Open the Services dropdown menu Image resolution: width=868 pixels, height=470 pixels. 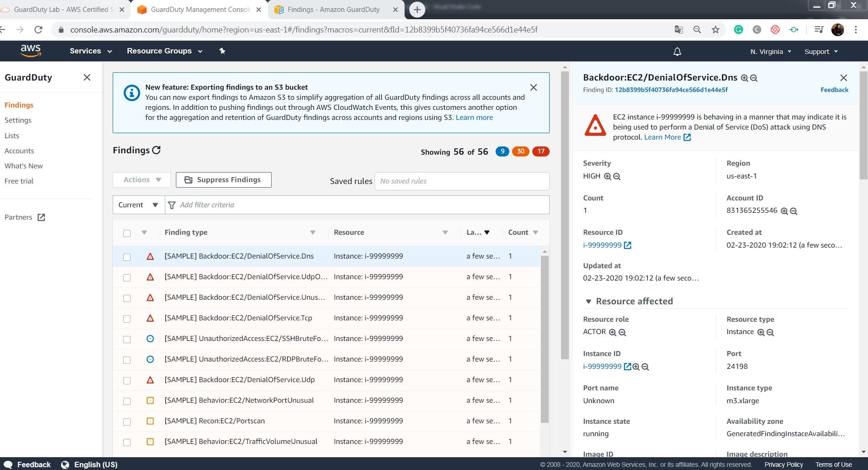(91, 51)
